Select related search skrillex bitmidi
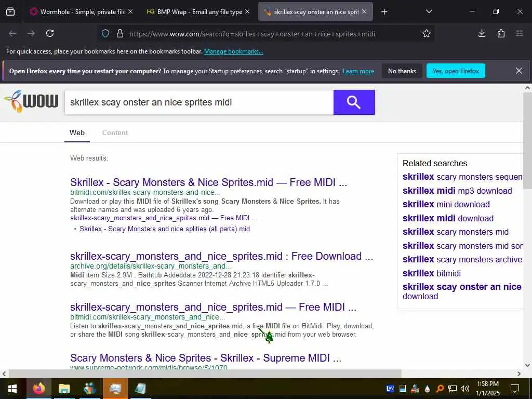Viewport: 532px width, 399px height. point(432,273)
